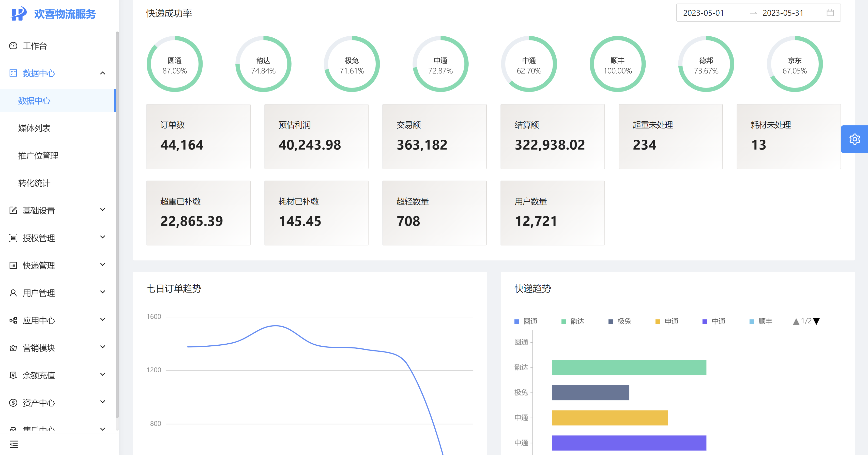Click the 欢喜物流服务 logo icon
The height and width of the screenshot is (455, 868).
[x=18, y=13]
